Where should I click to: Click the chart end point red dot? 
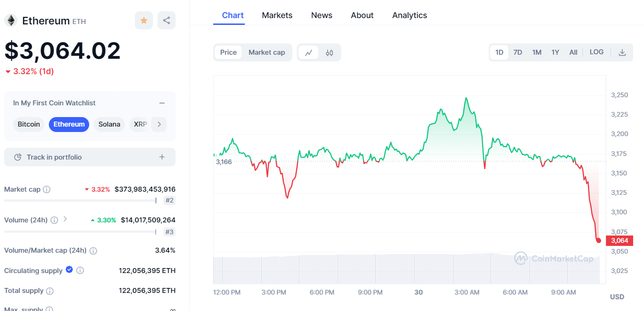click(598, 240)
